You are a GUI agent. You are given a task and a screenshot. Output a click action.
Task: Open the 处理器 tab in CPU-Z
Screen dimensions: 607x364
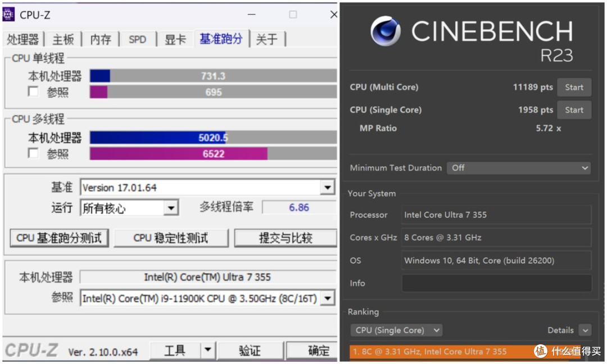point(23,39)
